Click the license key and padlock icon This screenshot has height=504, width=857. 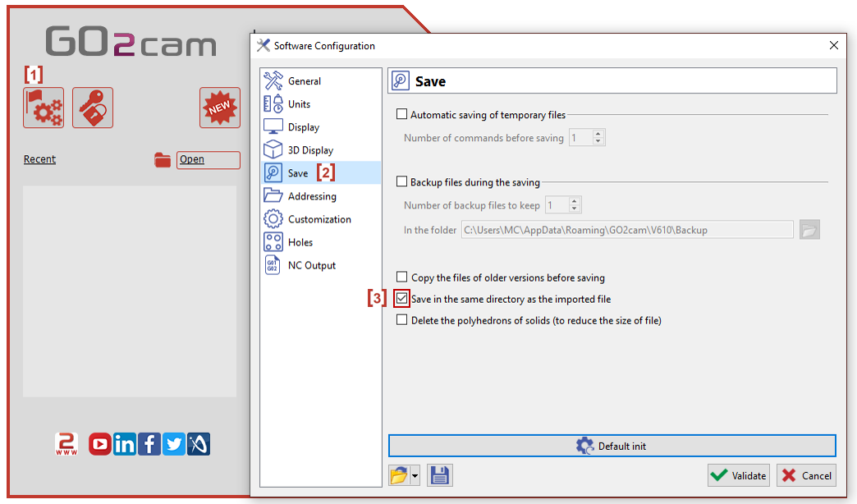(x=93, y=108)
